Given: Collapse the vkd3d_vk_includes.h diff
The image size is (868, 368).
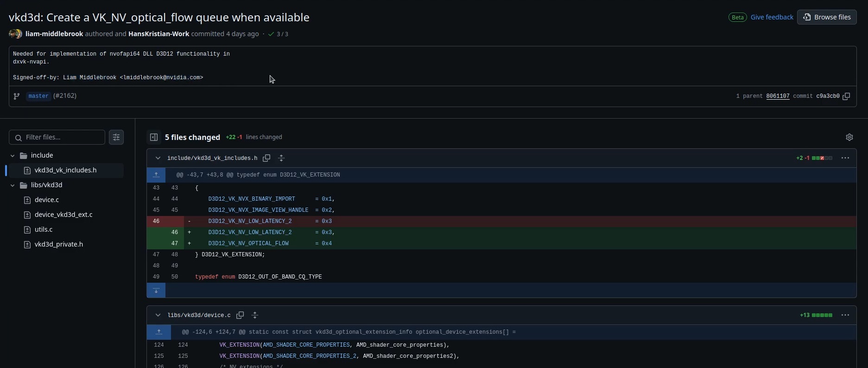Looking at the screenshot, I should click(158, 158).
